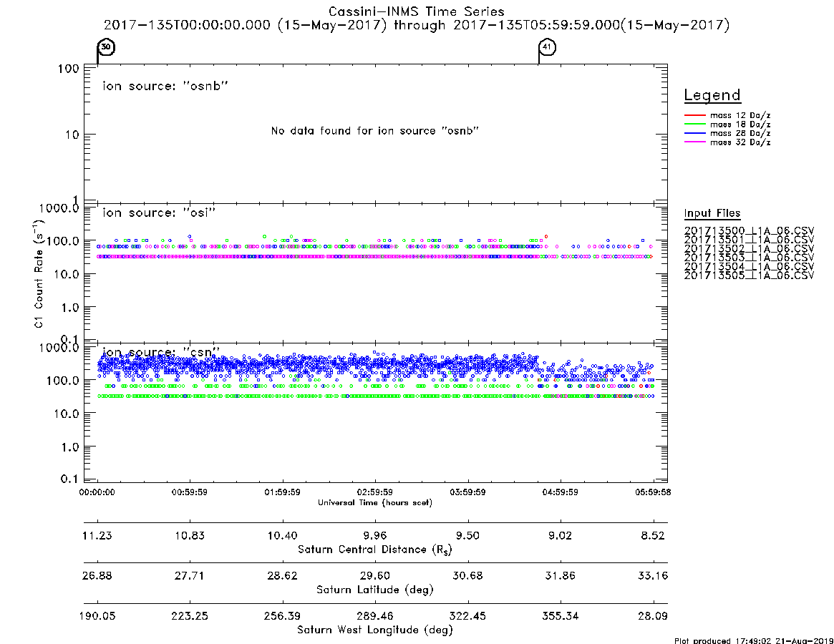Image resolution: width=834 pixels, height=644 pixels.
Task: Click the Saturn Latitude value 30.68
Action: point(467,576)
